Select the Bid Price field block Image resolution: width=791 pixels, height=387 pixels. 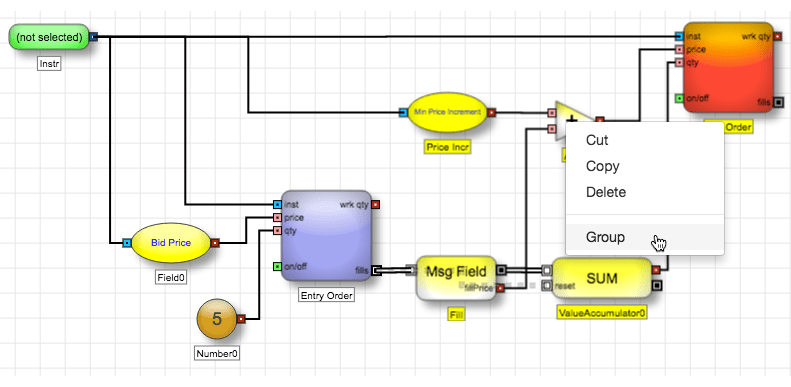[171, 243]
